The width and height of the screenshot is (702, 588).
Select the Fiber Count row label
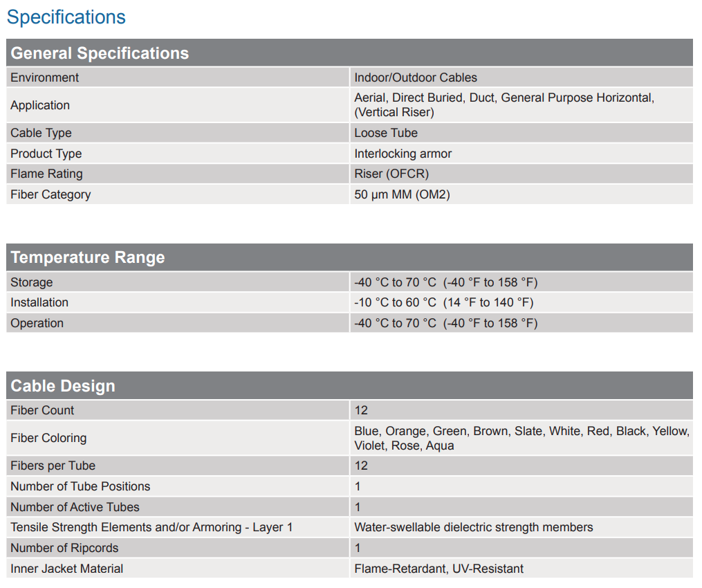42,410
